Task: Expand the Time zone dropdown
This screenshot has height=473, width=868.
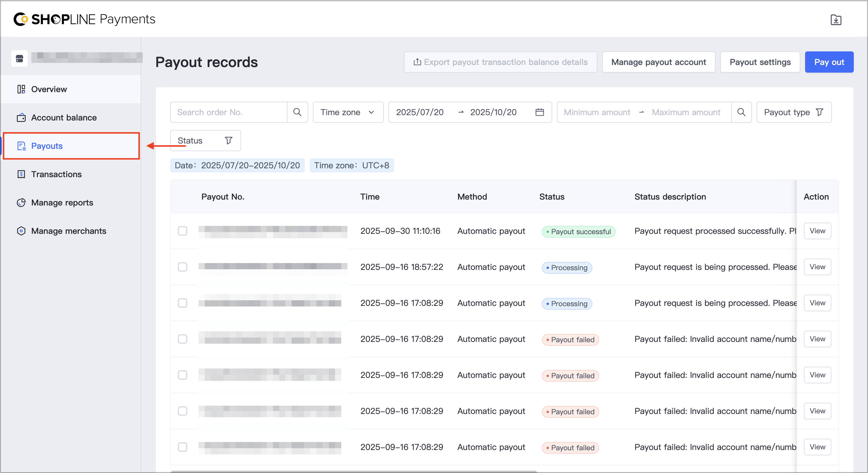Action: (348, 112)
